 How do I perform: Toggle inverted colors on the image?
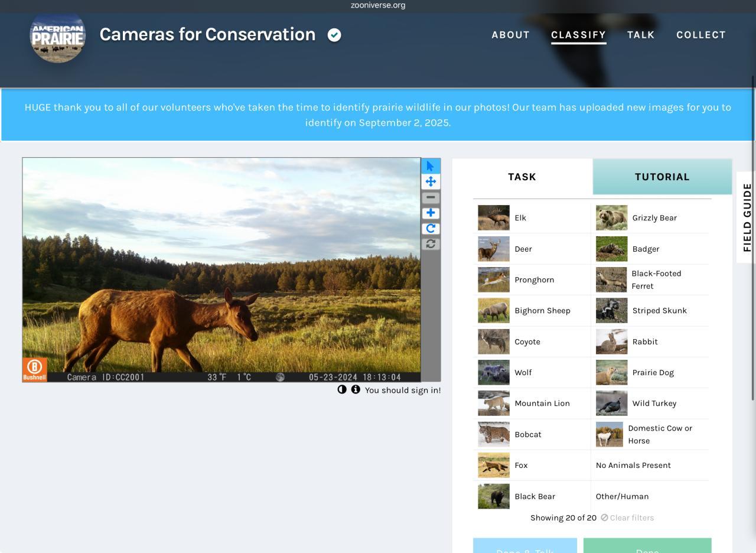coord(342,389)
